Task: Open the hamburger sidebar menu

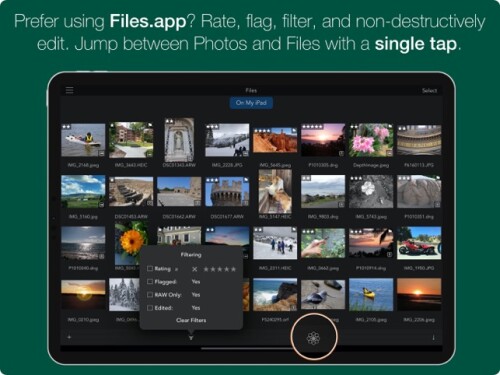Action: coord(69,90)
